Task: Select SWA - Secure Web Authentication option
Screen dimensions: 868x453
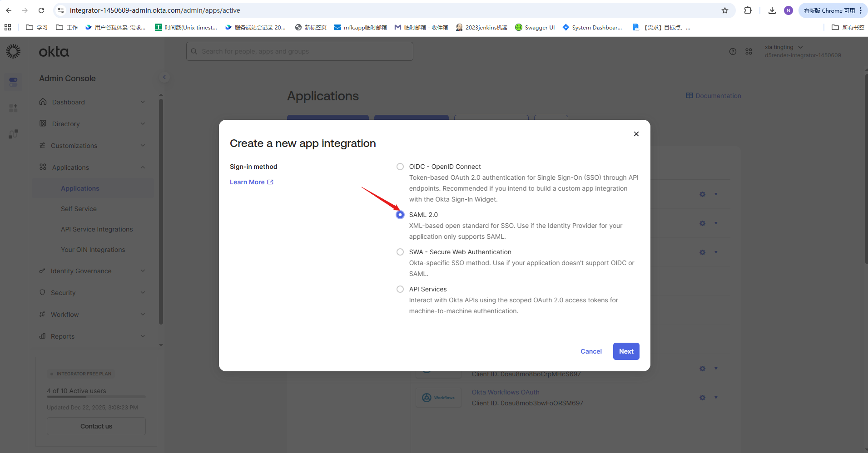Action: (x=400, y=252)
